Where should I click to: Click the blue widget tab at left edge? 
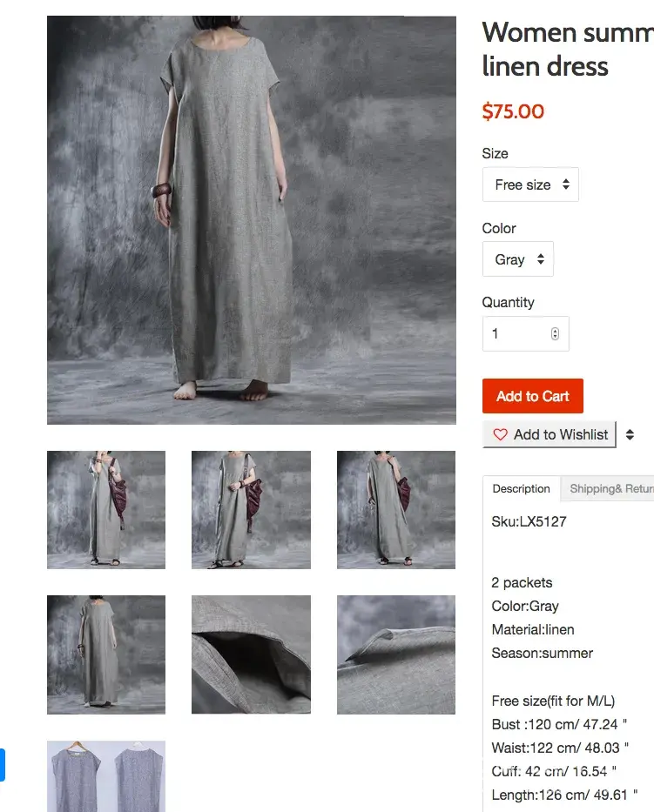pyautogui.click(x=2, y=764)
